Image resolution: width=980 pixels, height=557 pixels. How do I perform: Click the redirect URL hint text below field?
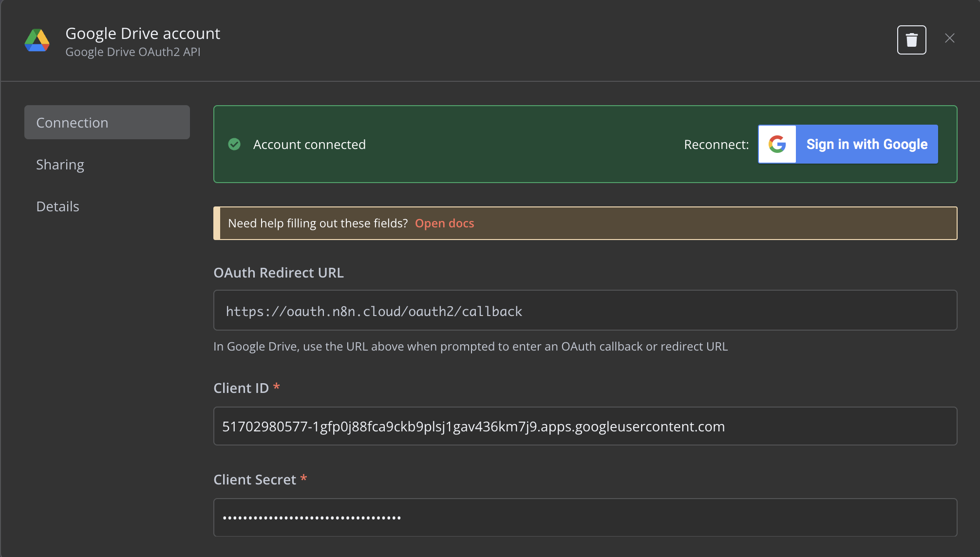click(471, 346)
